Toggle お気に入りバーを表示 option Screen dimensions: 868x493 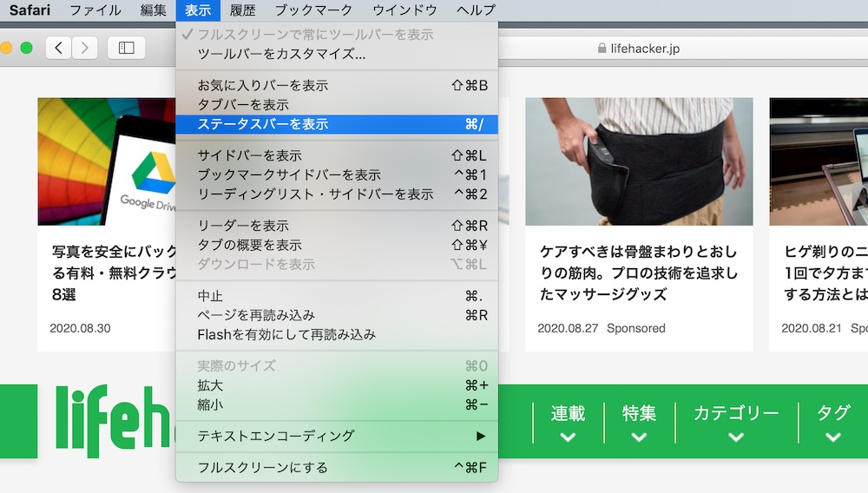(x=337, y=85)
